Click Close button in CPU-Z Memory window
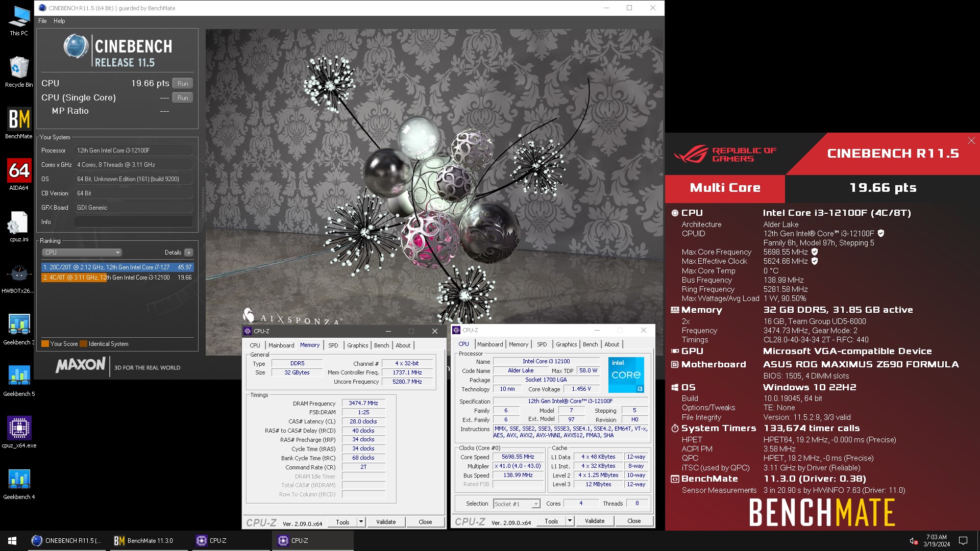The height and width of the screenshot is (551, 980). 425,522
